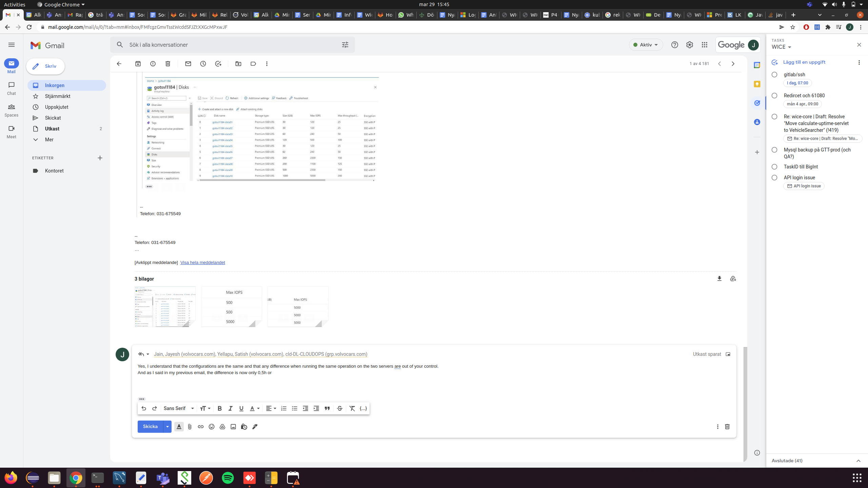Delete this conversation with trash icon
This screenshot has width=868, height=488.
[x=168, y=64]
